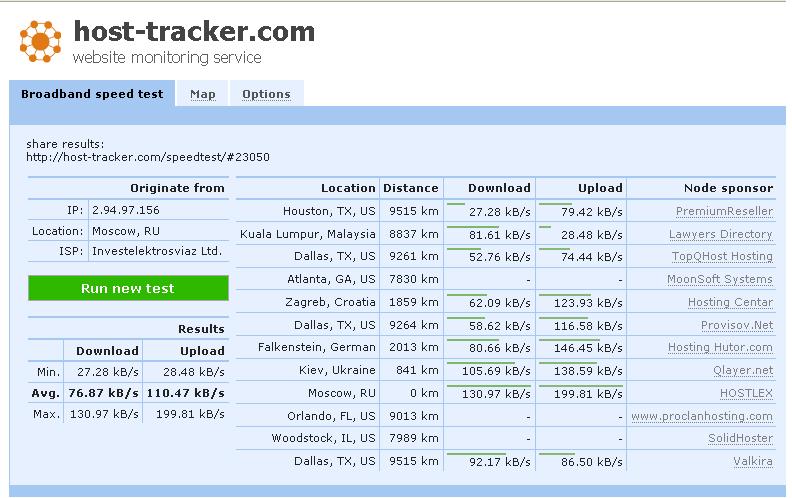Screen dimensions: 792x498
Task: Visit the www.proclanhosting.com link
Action: click(702, 416)
